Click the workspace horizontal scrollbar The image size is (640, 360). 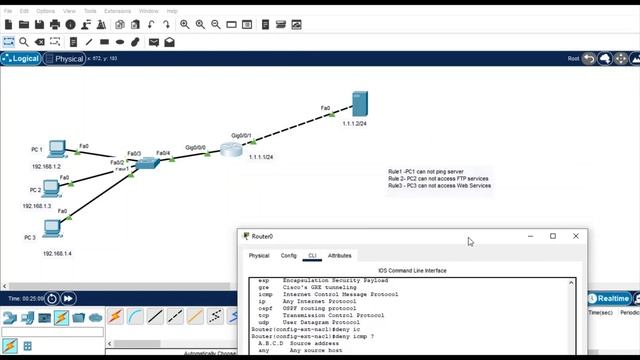119,286
